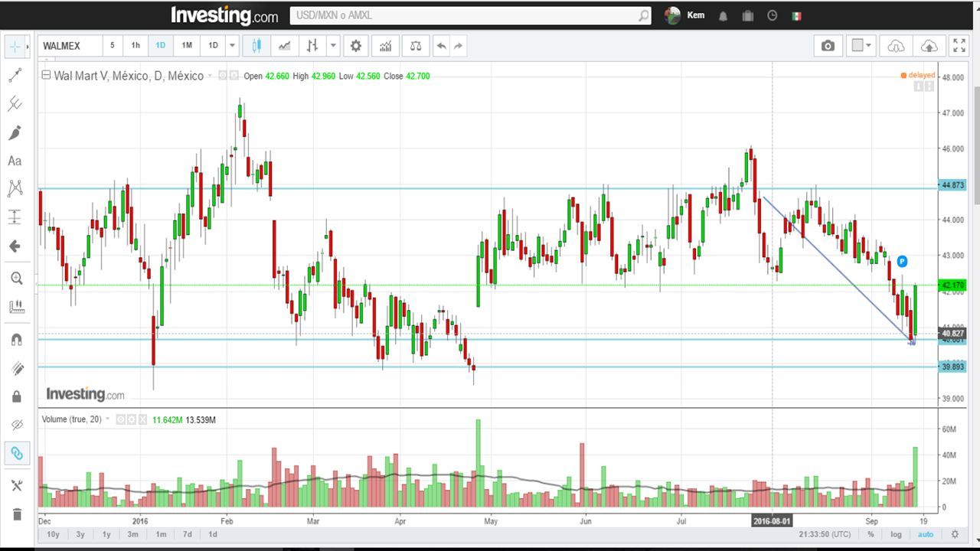Click the back arrow tool in the sidebar
Viewport: 980px width, 551px height.
pos(15,246)
